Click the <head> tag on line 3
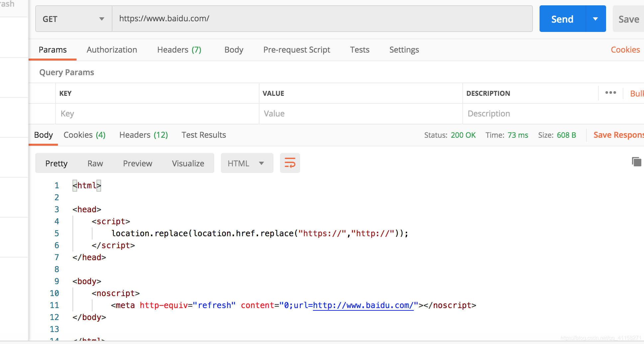Screen dimensions: 644x344 click(87, 209)
